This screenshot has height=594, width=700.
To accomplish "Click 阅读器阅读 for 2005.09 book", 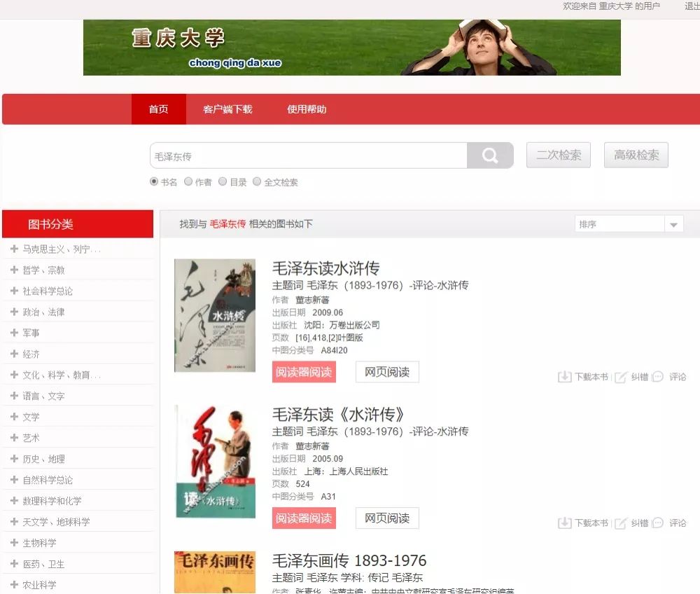I will point(304,518).
